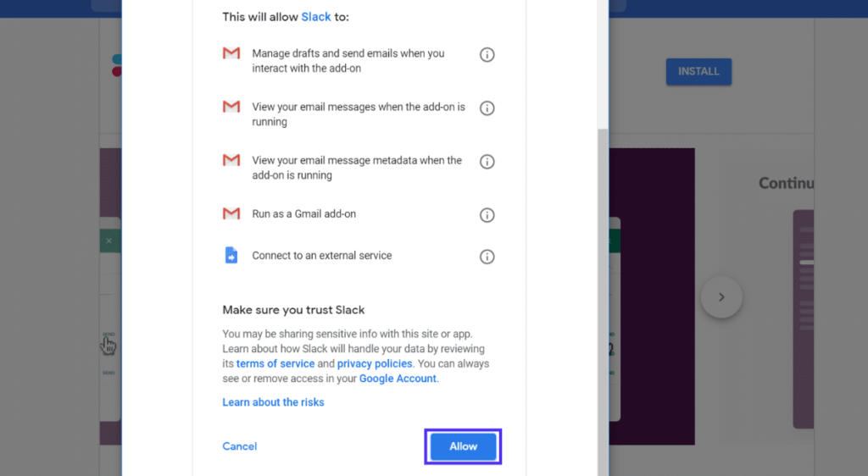Click INSTALL button in background page
This screenshot has width=868, height=476.
[x=698, y=72]
